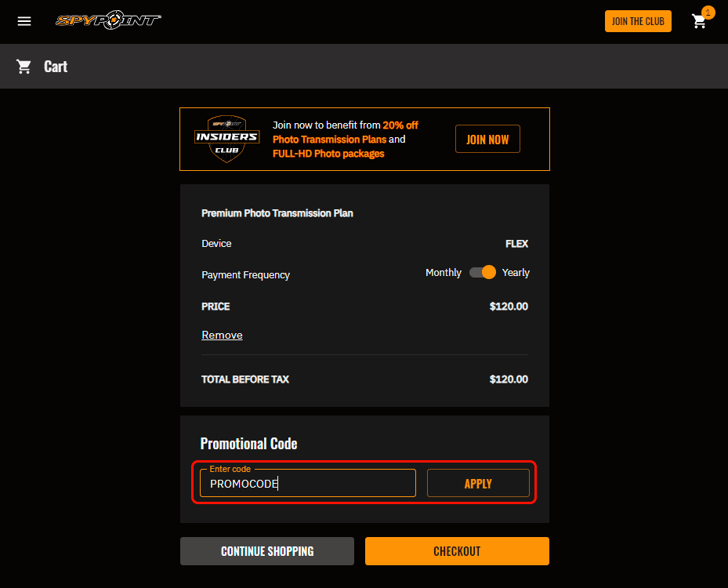Click the 20% off promo text
This screenshot has width=728, height=588.
[400, 125]
